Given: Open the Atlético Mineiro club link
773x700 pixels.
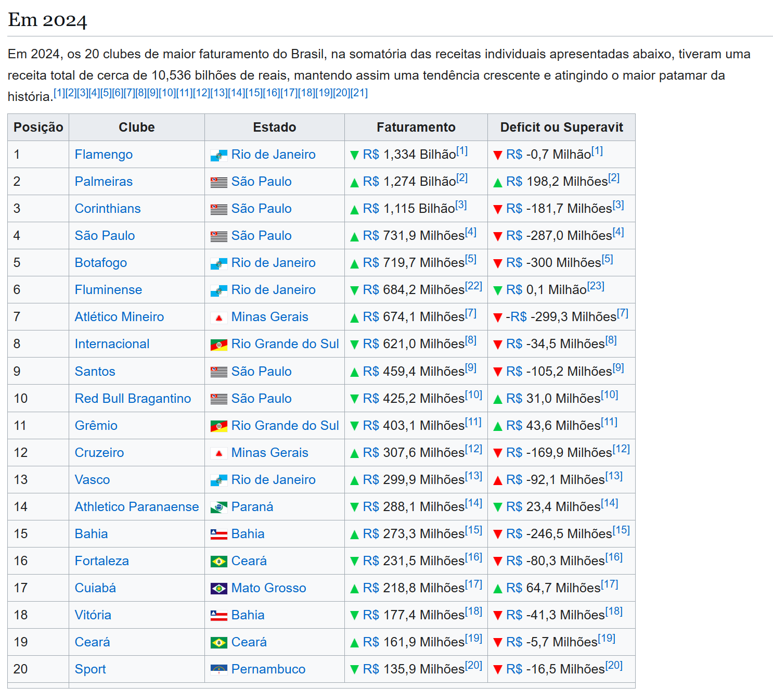Looking at the screenshot, I should tap(119, 317).
